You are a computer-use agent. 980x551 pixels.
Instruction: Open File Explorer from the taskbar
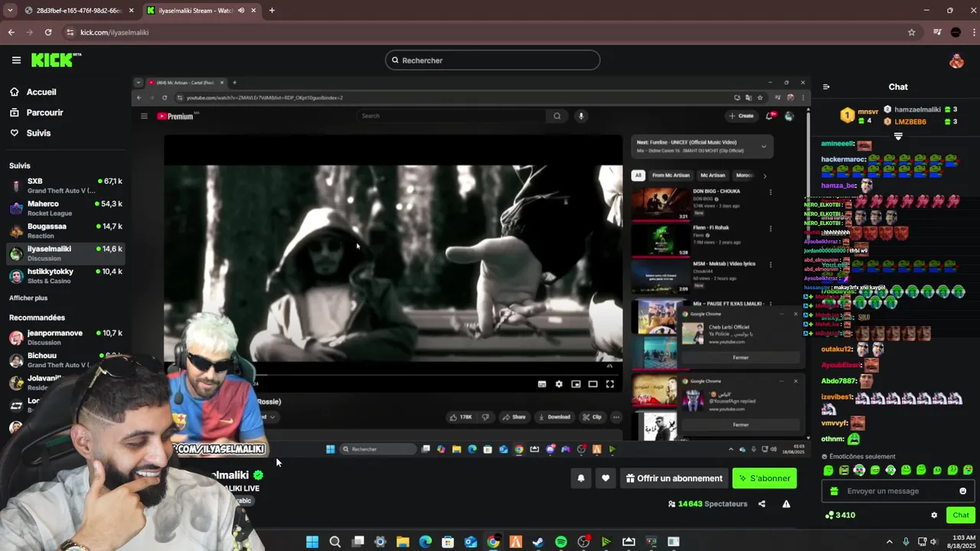pos(403,542)
